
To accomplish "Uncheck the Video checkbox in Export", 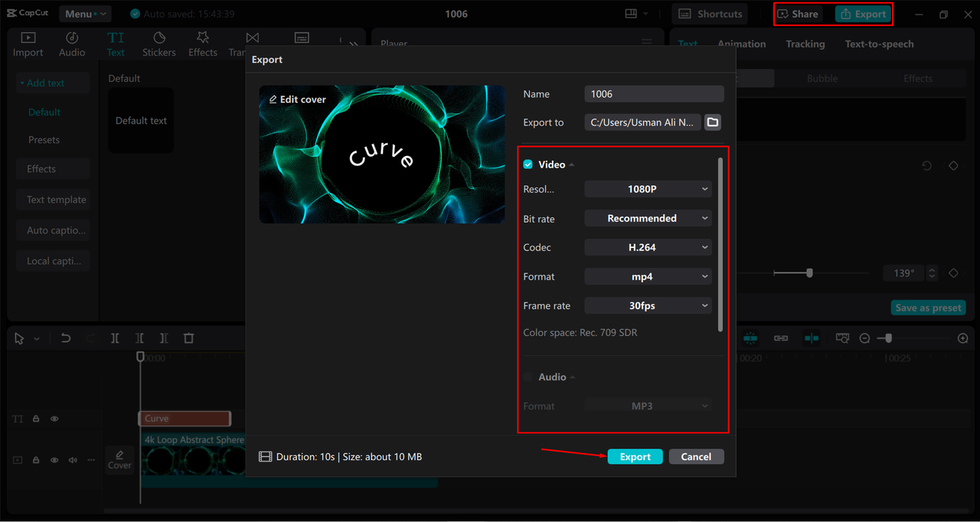I will pyautogui.click(x=528, y=165).
